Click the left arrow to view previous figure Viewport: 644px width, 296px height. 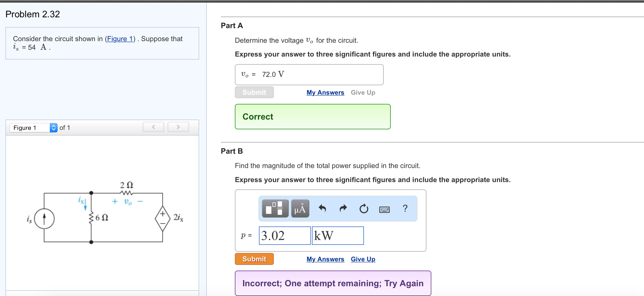pos(153,127)
